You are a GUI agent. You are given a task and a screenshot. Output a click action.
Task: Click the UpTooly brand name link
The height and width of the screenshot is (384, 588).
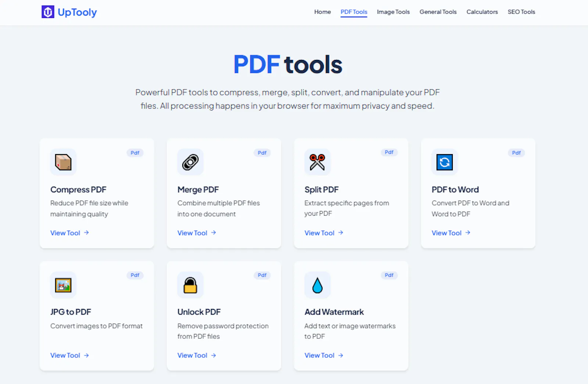[77, 13]
